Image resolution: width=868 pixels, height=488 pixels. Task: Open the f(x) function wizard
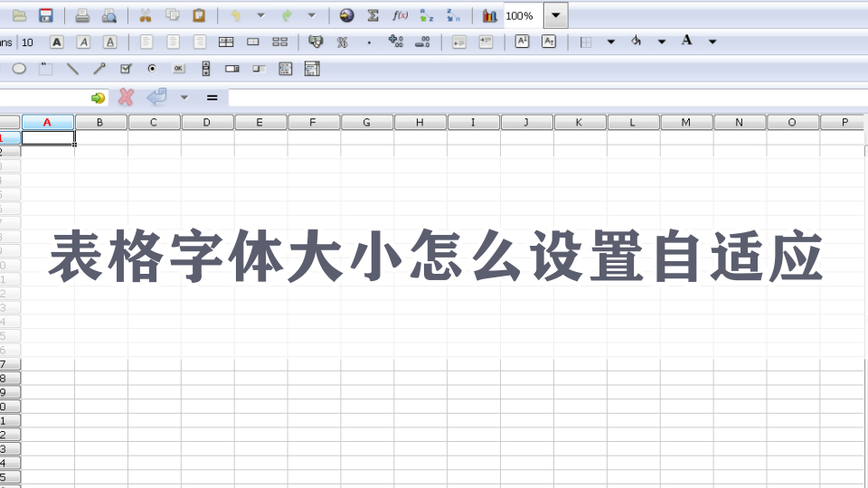point(400,15)
